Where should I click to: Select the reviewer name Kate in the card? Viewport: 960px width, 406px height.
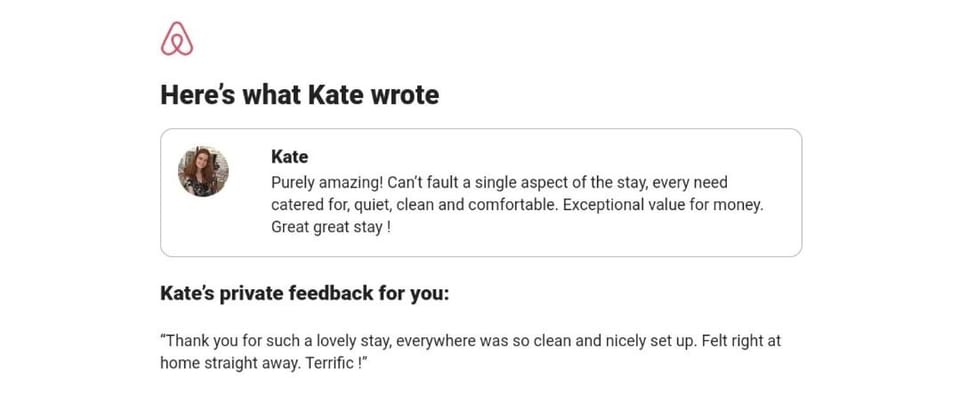pos(289,157)
